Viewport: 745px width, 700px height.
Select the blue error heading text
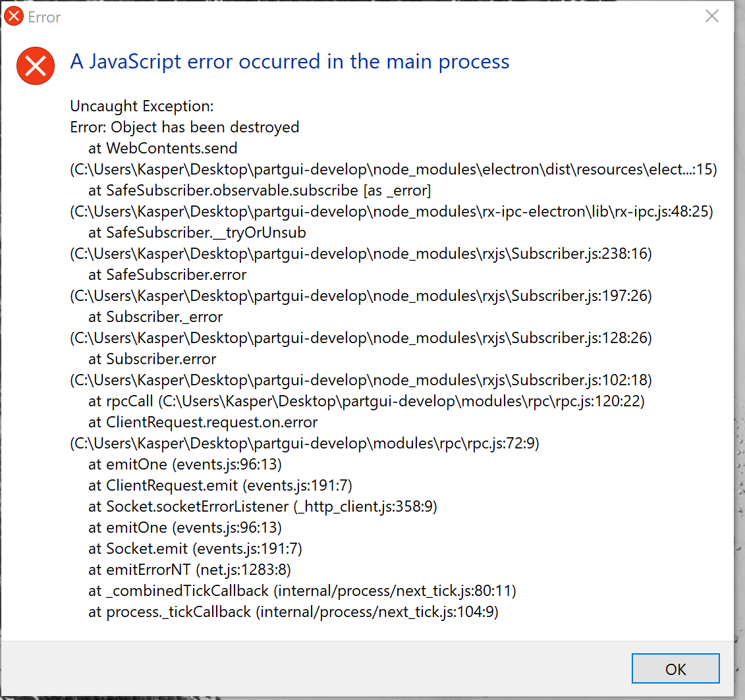pyautogui.click(x=289, y=61)
